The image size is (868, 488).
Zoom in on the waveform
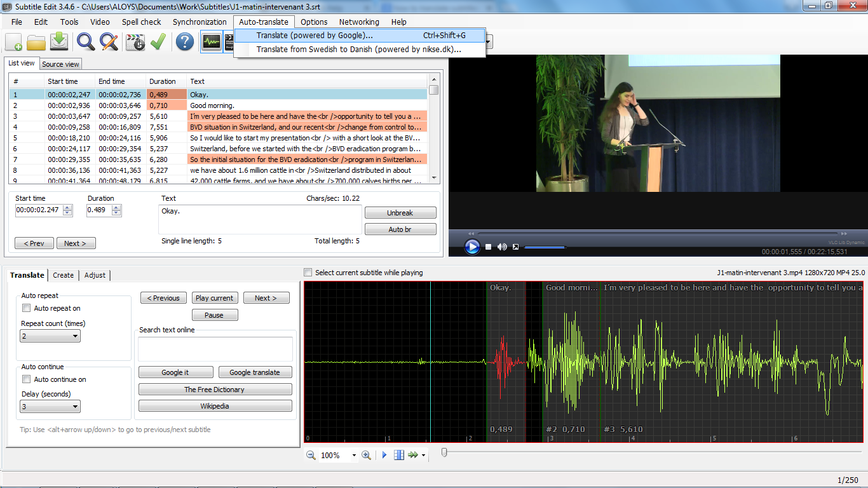coord(366,455)
